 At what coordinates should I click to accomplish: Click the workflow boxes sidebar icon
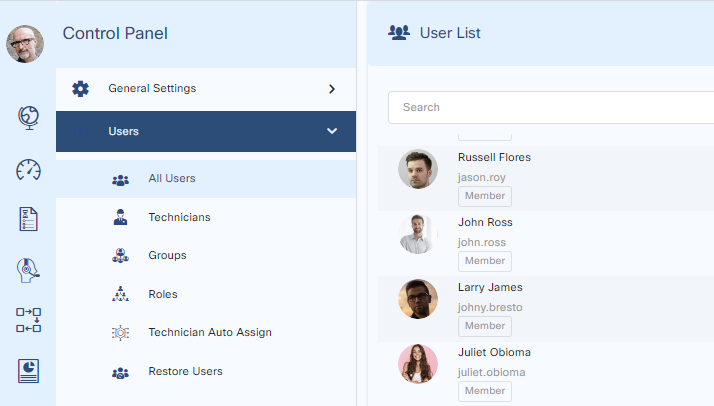[x=28, y=320]
